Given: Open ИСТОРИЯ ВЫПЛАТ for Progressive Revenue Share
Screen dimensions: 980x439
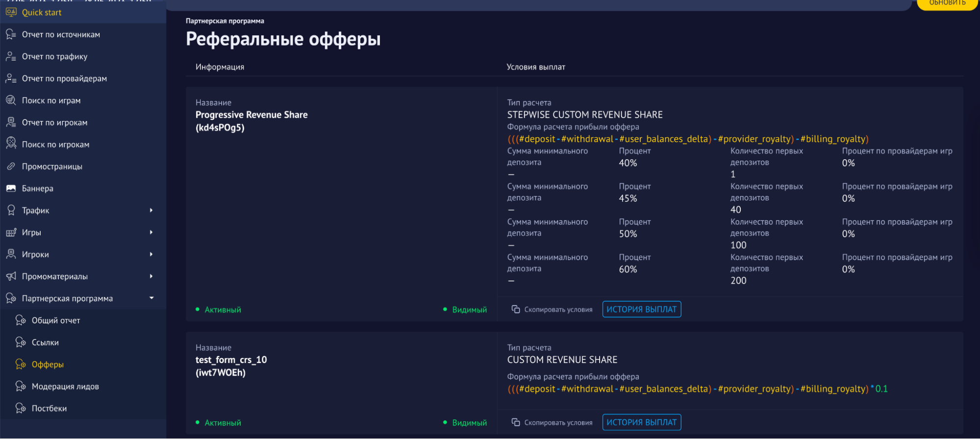Looking at the screenshot, I should point(641,309).
